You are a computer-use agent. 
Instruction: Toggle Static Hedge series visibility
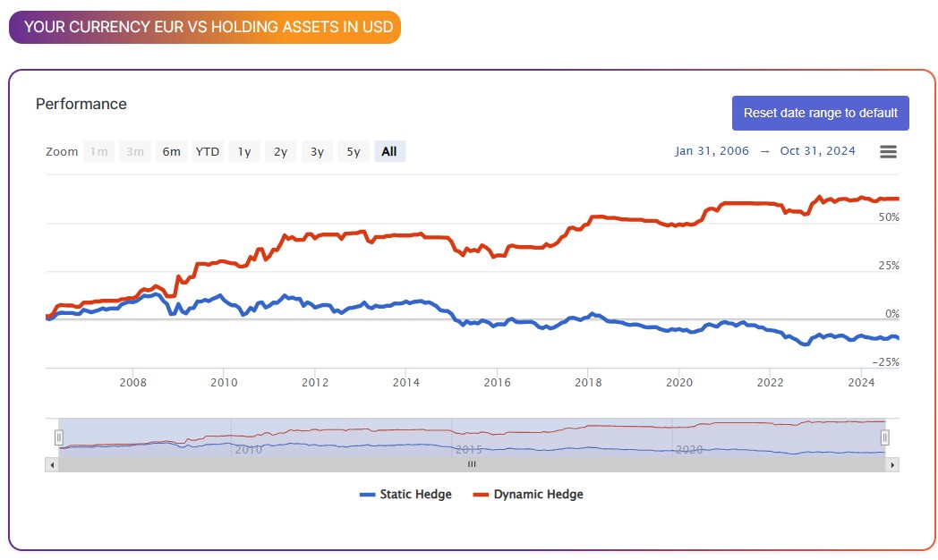[x=415, y=495]
